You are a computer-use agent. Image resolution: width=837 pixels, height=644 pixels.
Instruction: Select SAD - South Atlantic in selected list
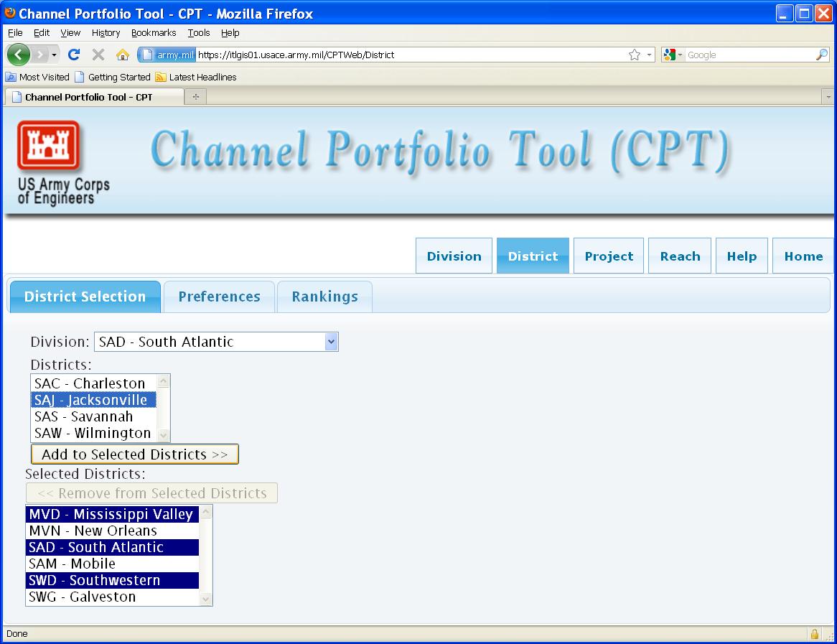point(113,547)
